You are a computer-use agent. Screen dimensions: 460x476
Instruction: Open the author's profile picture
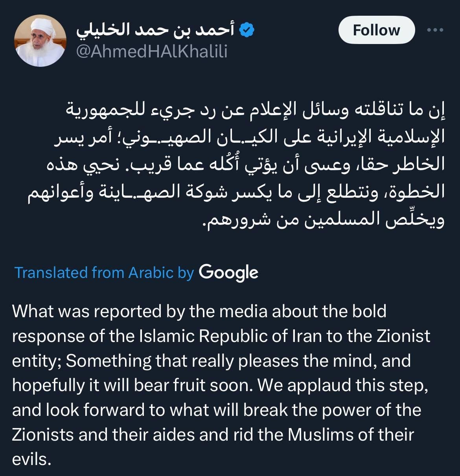[x=40, y=40]
